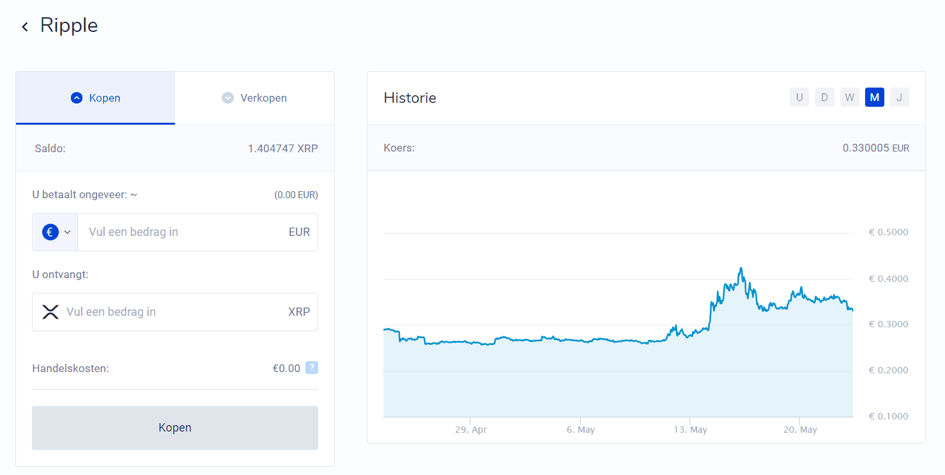Select the D (day) history range
The width and height of the screenshot is (945, 475).
point(824,97)
